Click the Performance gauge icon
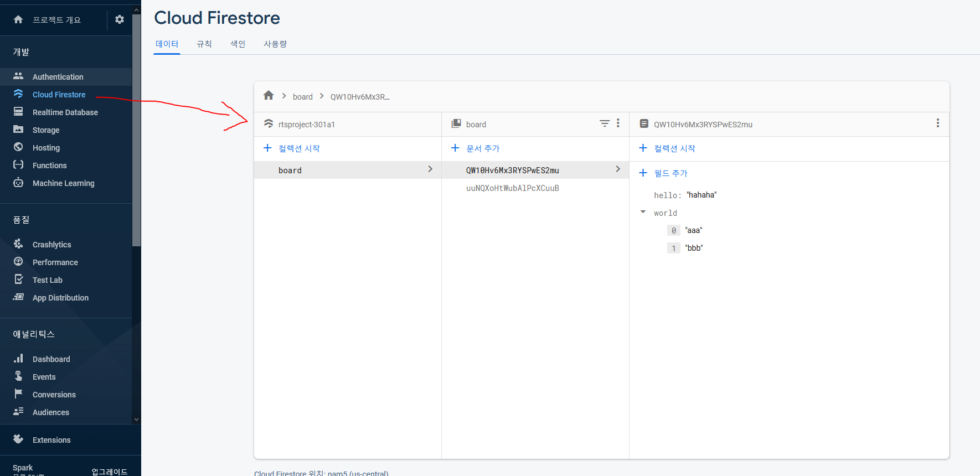980x476 pixels. (x=18, y=262)
